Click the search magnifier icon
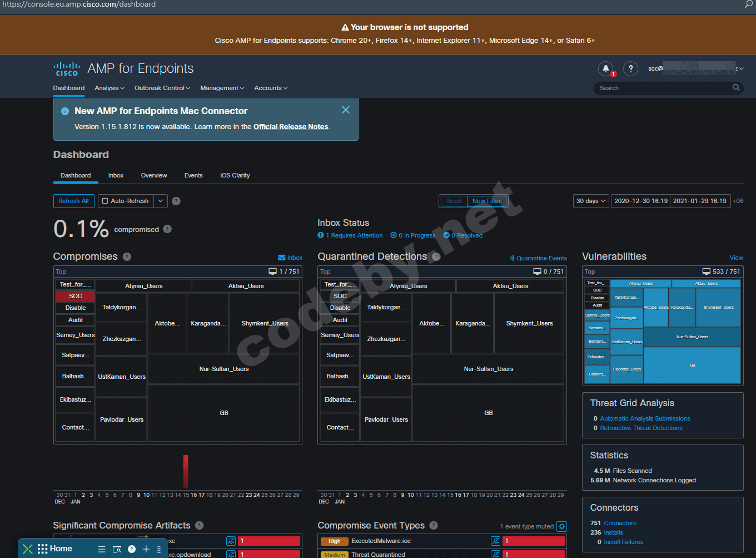 [x=736, y=88]
